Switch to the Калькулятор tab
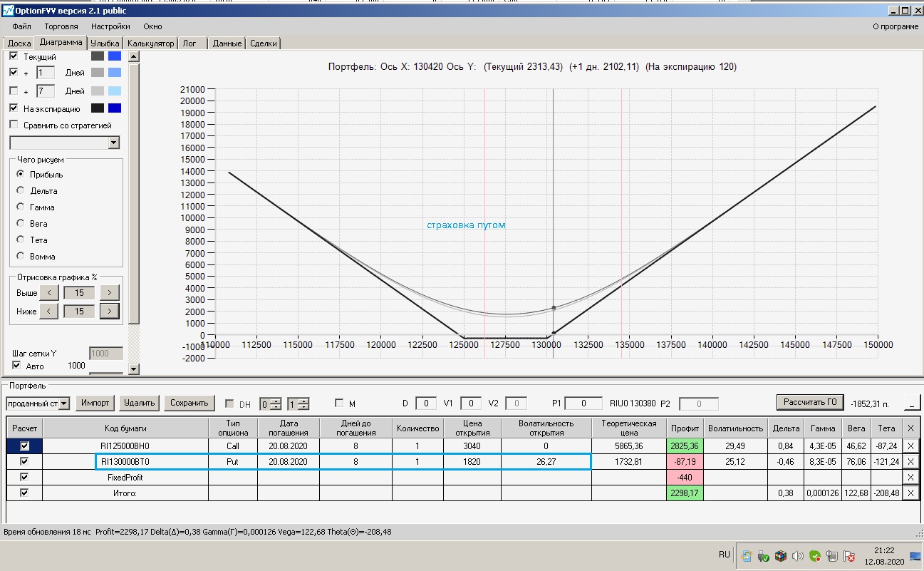 click(150, 43)
